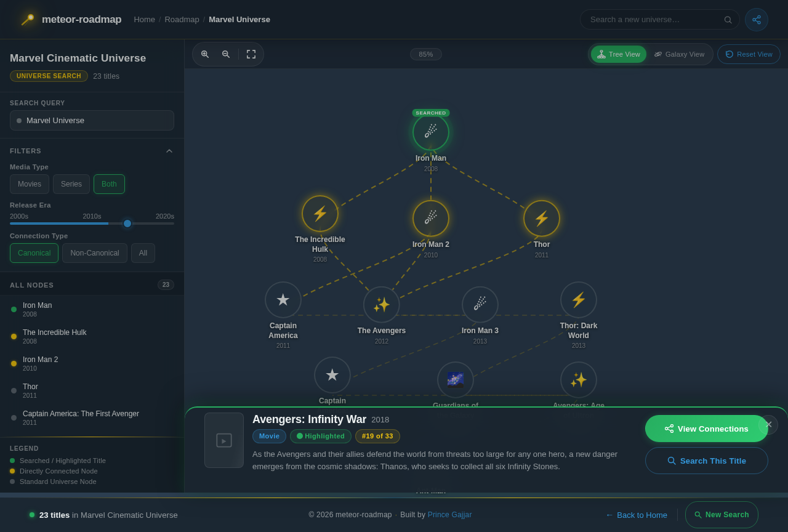
Task: Open Roadmap from the breadcrumb trail
Action: click(182, 19)
